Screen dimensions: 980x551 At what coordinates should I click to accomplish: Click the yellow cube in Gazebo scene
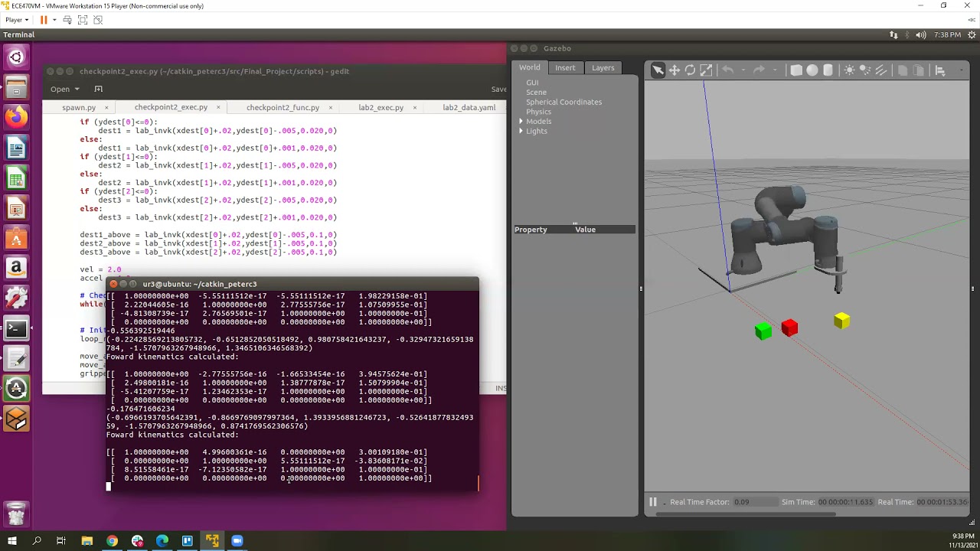842,321
